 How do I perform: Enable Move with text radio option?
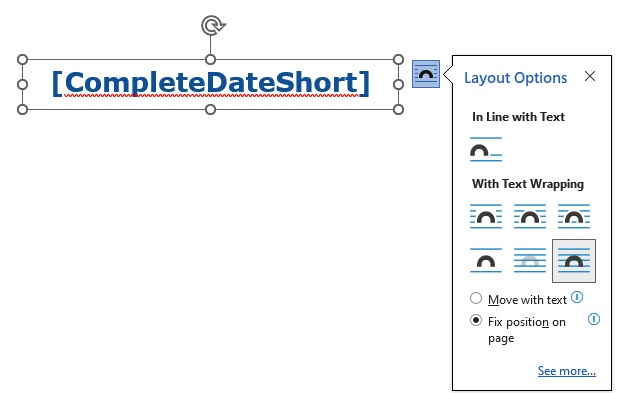tap(476, 298)
